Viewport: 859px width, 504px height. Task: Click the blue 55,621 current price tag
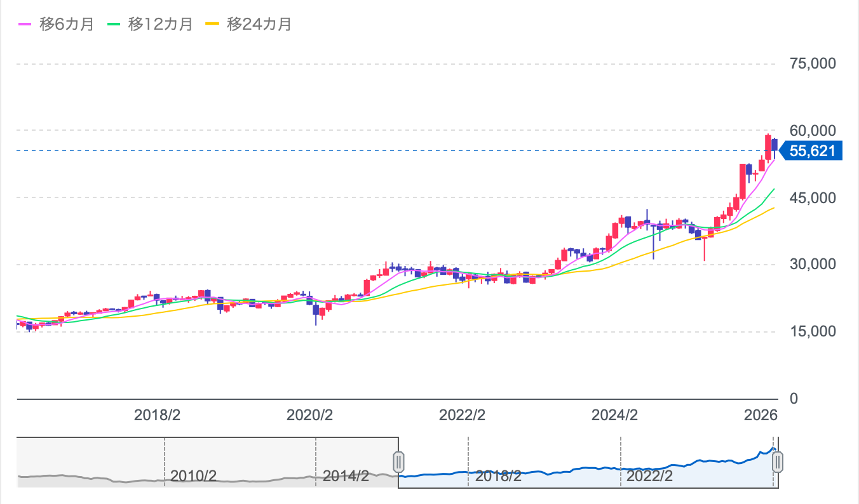811,151
